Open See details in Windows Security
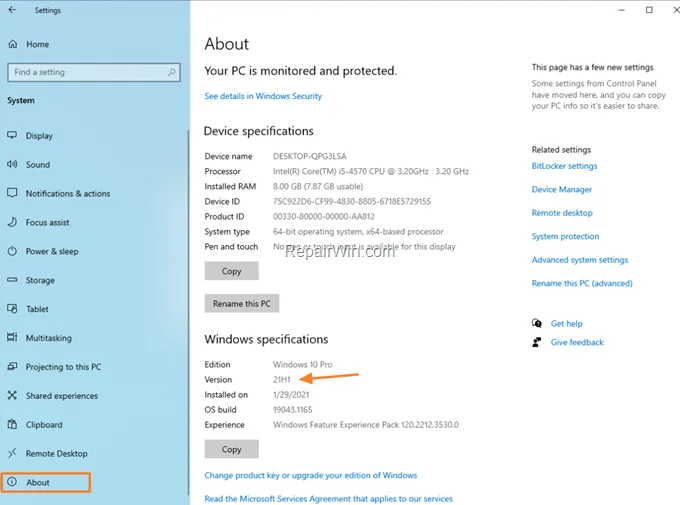This screenshot has height=505, width=680. [263, 96]
